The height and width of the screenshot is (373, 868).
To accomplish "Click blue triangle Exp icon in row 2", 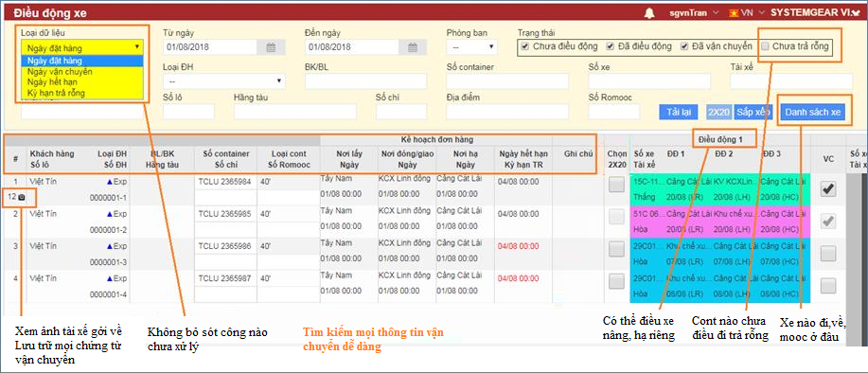I will (x=110, y=213).
